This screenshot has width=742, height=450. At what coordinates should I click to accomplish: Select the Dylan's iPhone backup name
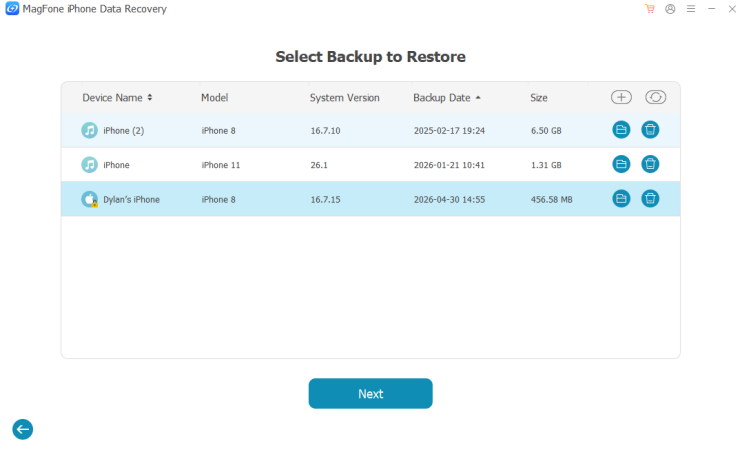[x=131, y=200]
